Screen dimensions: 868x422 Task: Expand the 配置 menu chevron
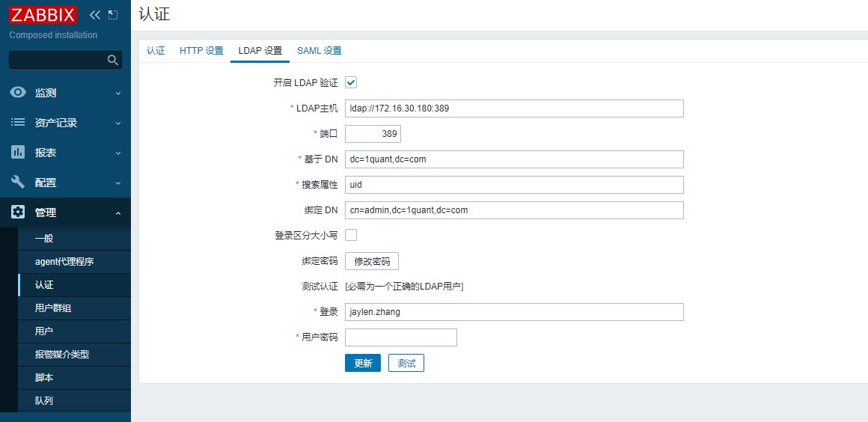click(x=117, y=183)
